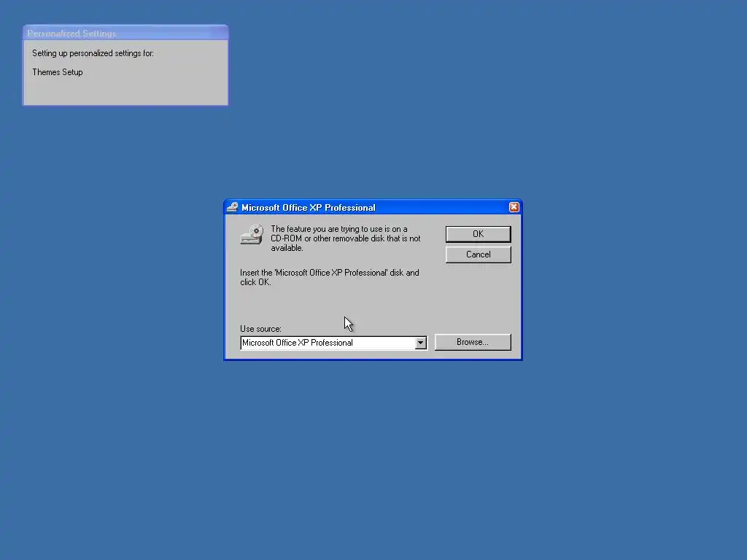This screenshot has height=560, width=747.
Task: Click the 'Insert the Microsoft Office XP Professional disk' message
Action: [330, 277]
